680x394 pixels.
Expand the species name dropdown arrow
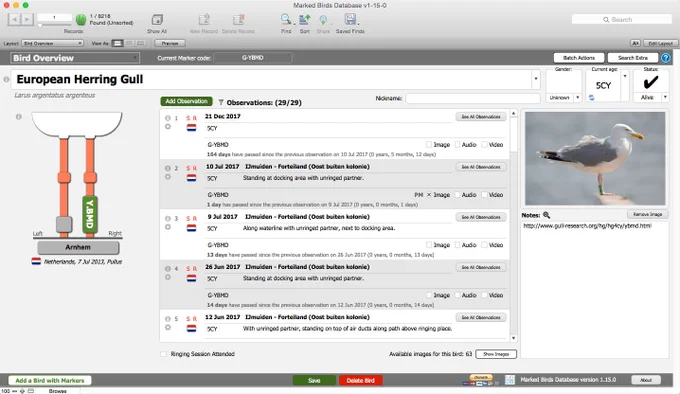(536, 79)
